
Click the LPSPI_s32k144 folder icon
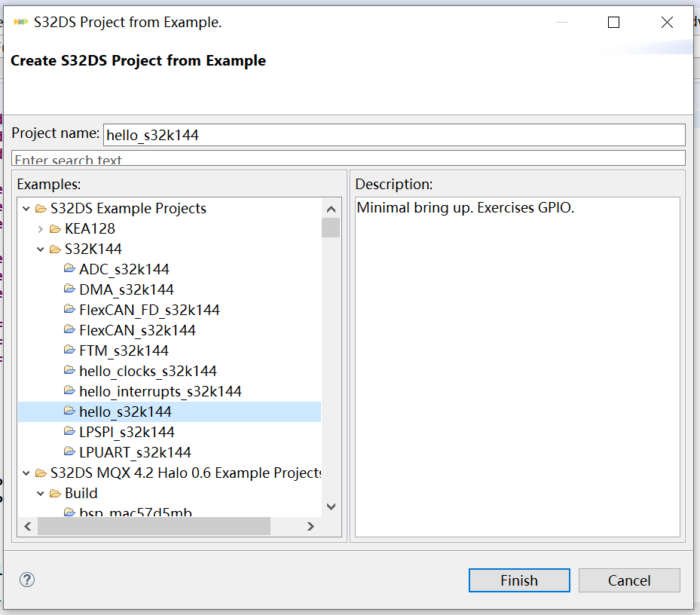coord(69,432)
